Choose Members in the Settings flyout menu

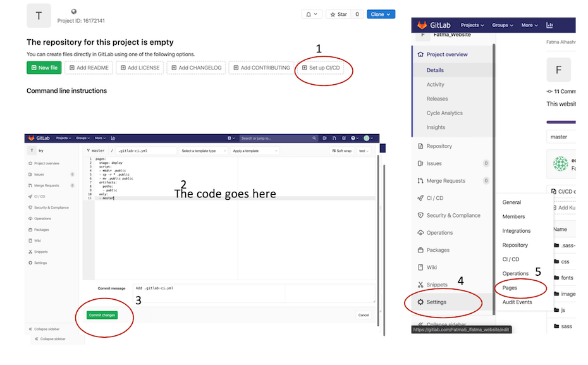513,216
